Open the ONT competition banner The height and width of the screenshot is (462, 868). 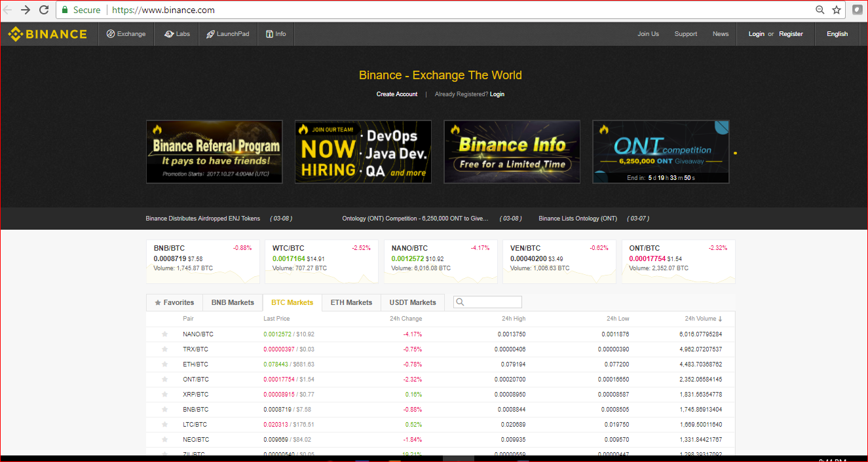661,152
